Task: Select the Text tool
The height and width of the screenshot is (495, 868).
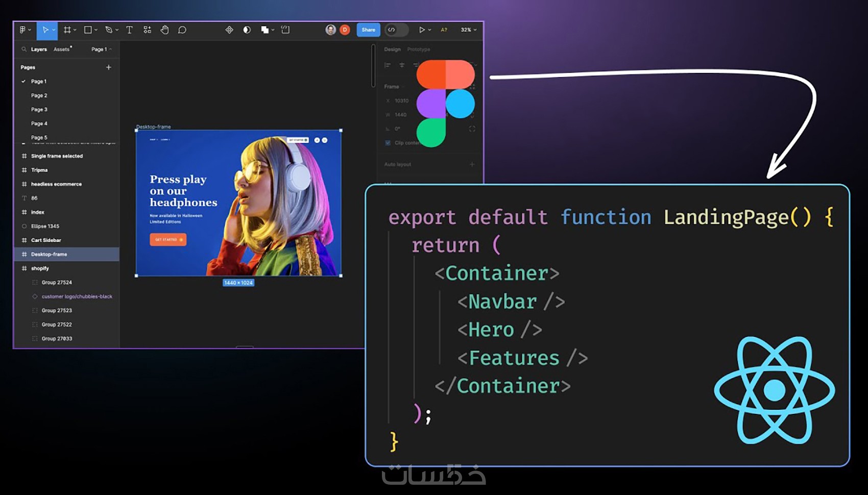Action: click(130, 30)
